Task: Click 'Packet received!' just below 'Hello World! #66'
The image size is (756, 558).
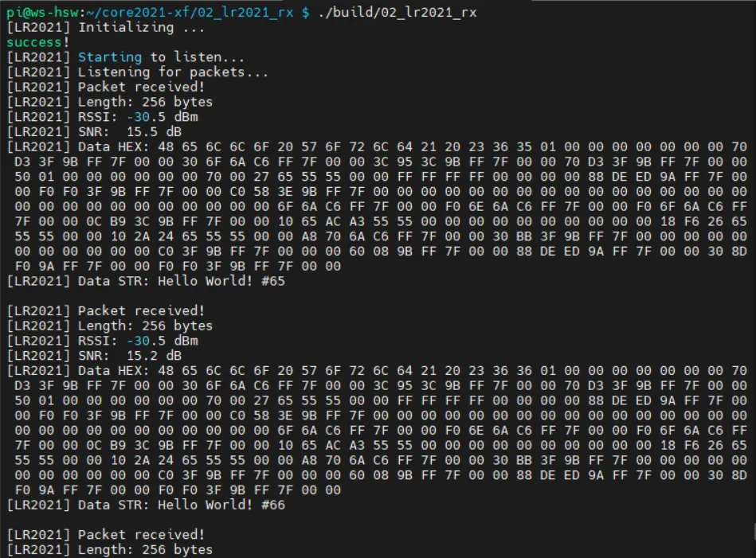Action: point(141,534)
